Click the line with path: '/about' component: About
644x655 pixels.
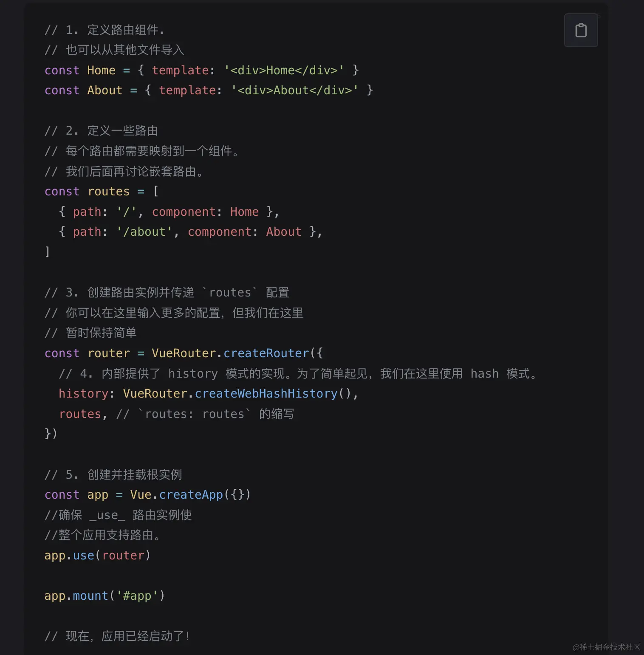(190, 232)
